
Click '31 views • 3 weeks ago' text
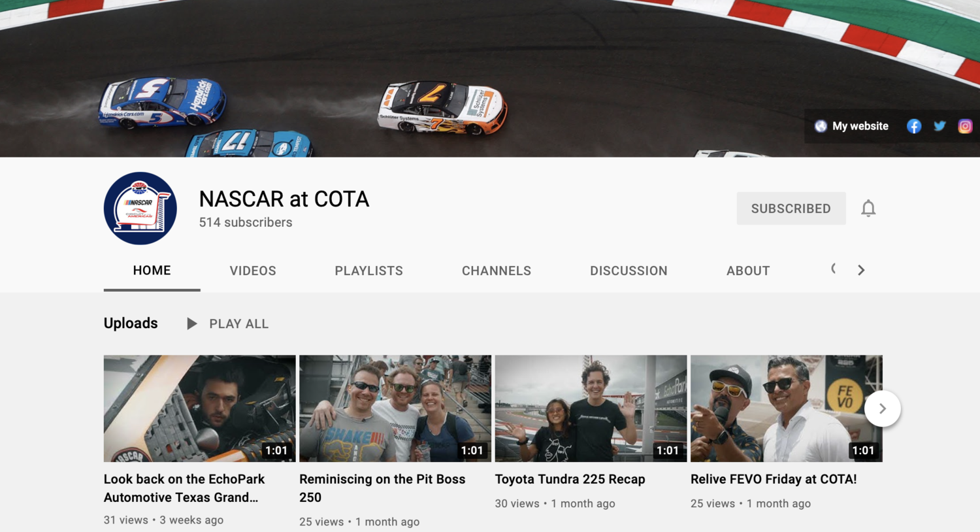pos(163,520)
